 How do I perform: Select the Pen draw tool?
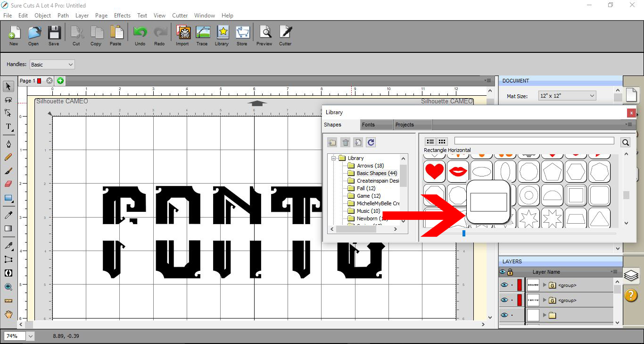tap(8, 143)
